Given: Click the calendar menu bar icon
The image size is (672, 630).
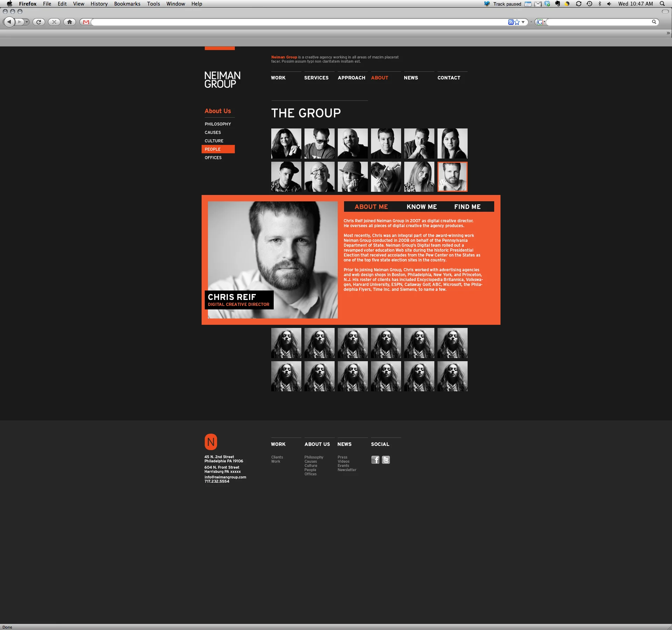Looking at the screenshot, I should [528, 4].
